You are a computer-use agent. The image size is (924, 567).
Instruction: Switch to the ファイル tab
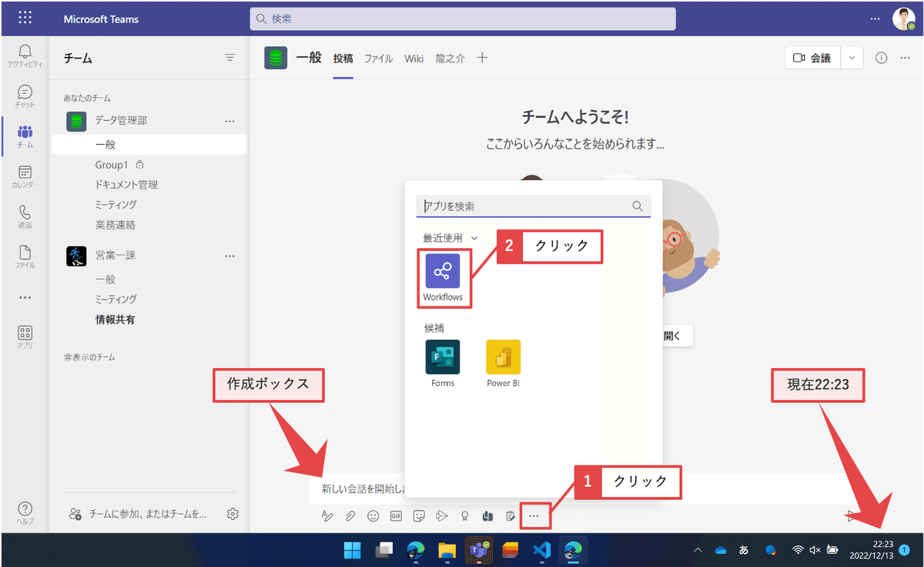click(378, 58)
